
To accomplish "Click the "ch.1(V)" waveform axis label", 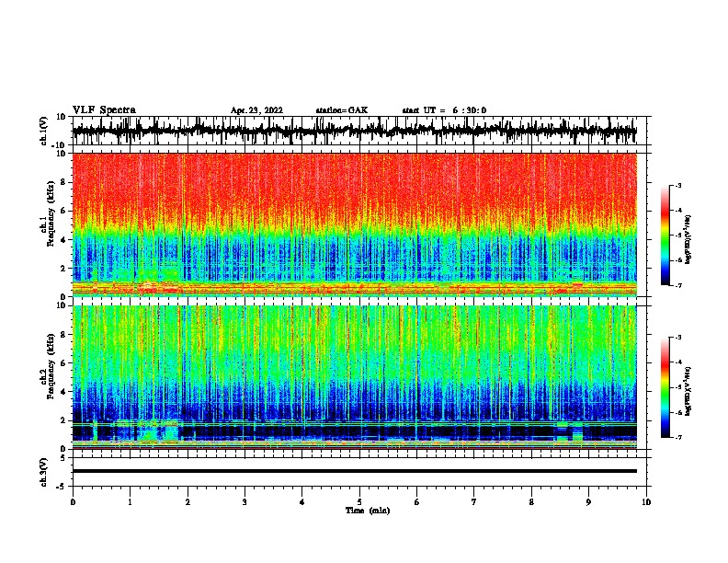I will [x=44, y=131].
